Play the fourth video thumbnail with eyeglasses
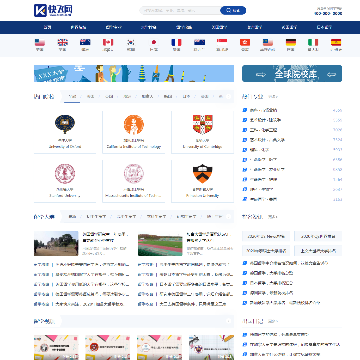 point(211,347)
